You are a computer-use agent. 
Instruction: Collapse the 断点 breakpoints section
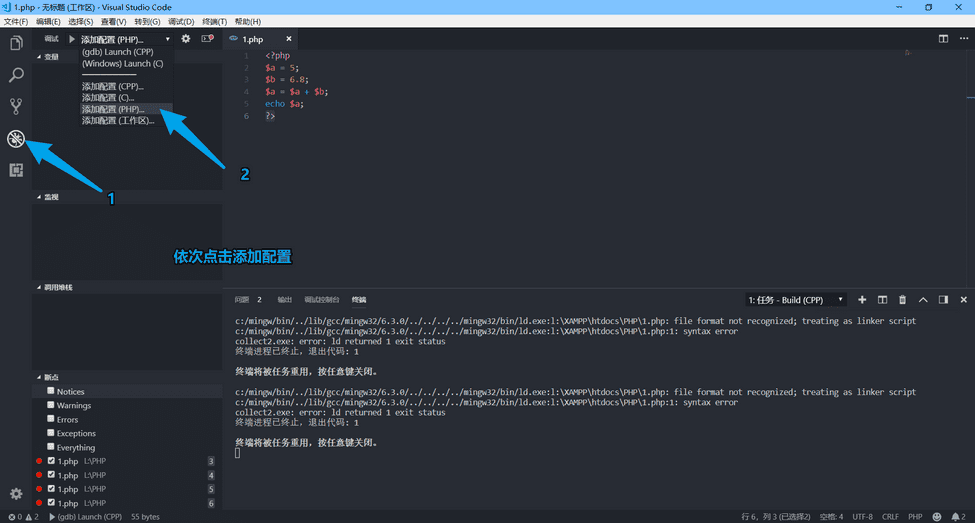pyautogui.click(x=50, y=377)
